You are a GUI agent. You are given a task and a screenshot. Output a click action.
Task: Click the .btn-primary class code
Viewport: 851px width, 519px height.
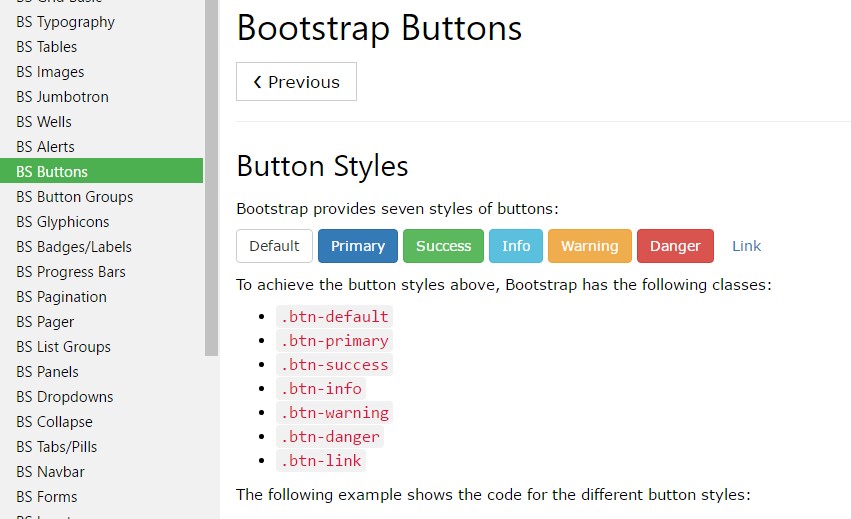click(334, 340)
